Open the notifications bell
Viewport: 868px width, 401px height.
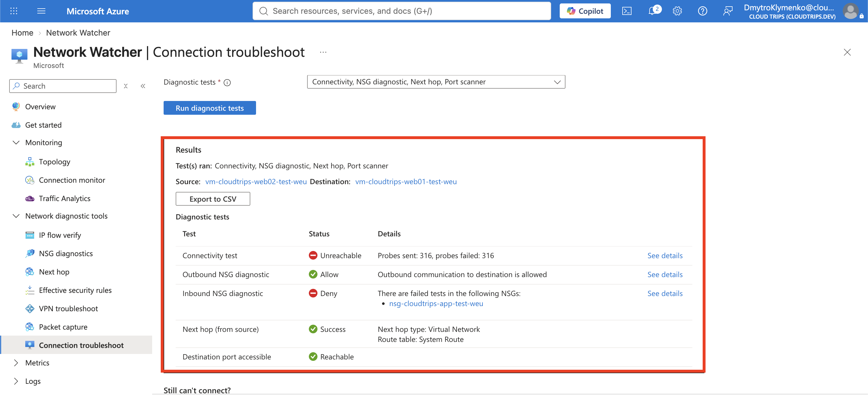point(653,11)
